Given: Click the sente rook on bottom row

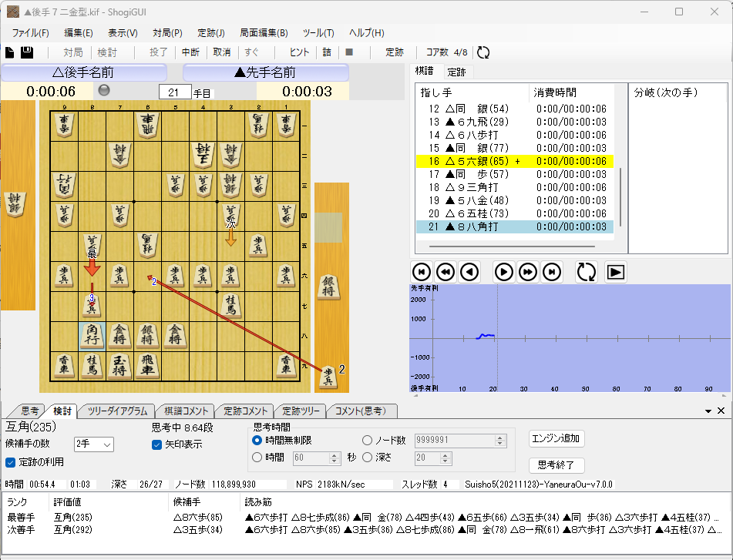Looking at the screenshot, I should click(147, 365).
